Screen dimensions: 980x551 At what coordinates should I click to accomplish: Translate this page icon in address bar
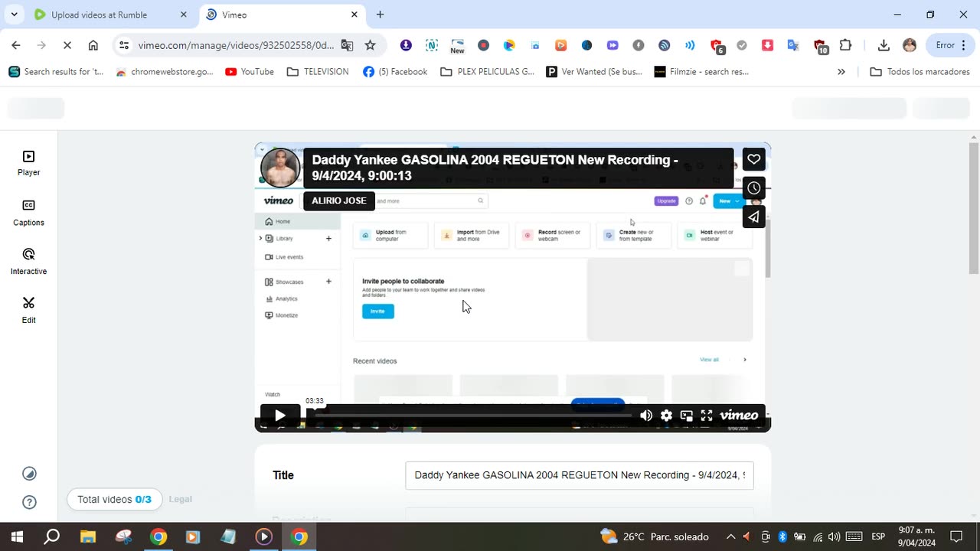[347, 45]
